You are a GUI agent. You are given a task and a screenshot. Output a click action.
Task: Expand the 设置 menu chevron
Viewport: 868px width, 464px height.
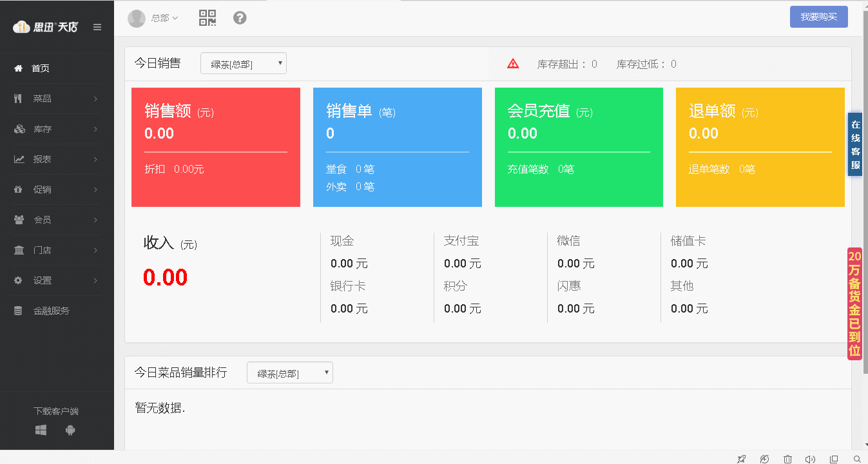coord(95,280)
